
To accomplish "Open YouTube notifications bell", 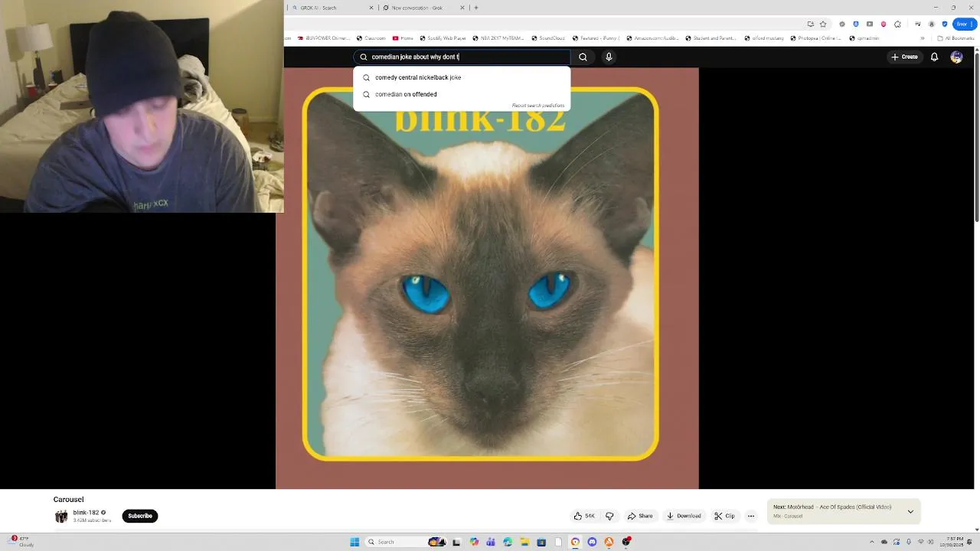I will tap(934, 57).
